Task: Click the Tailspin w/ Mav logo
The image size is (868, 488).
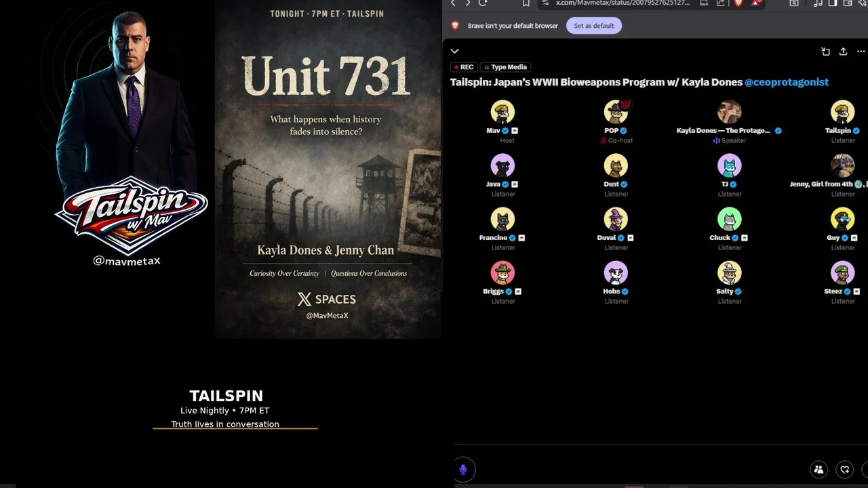Action: coord(130,216)
